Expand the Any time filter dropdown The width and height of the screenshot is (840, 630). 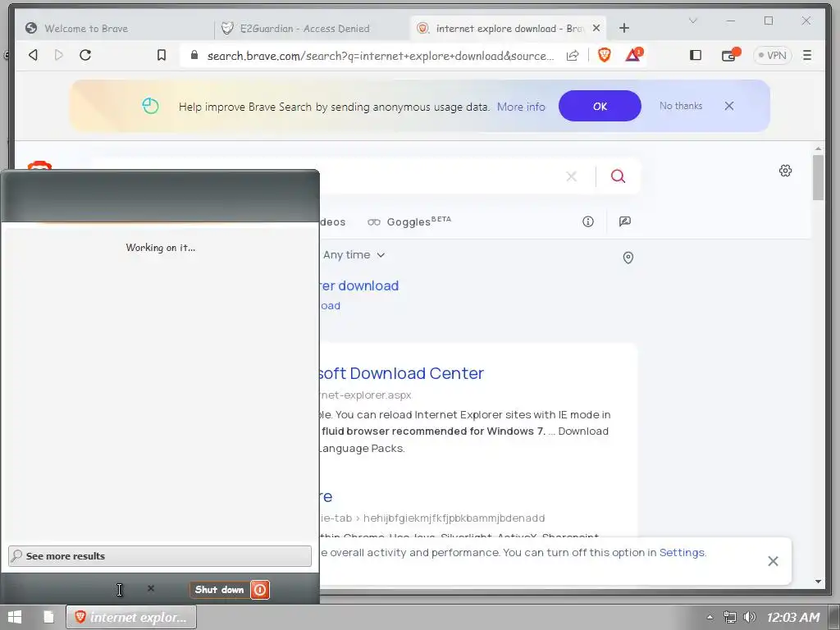point(354,255)
